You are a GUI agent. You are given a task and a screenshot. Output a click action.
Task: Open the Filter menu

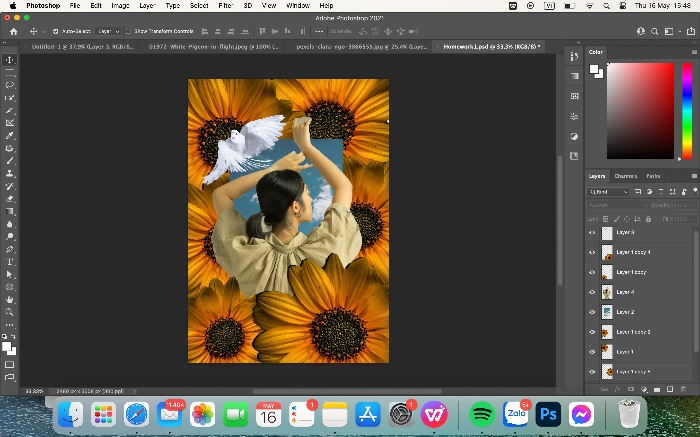[x=226, y=6]
